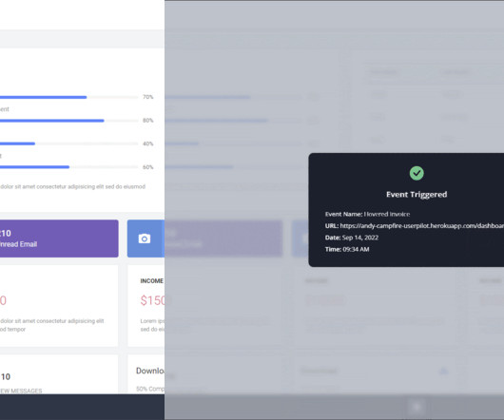
Task: Click the 70% progress bar
Action: tap(68, 97)
